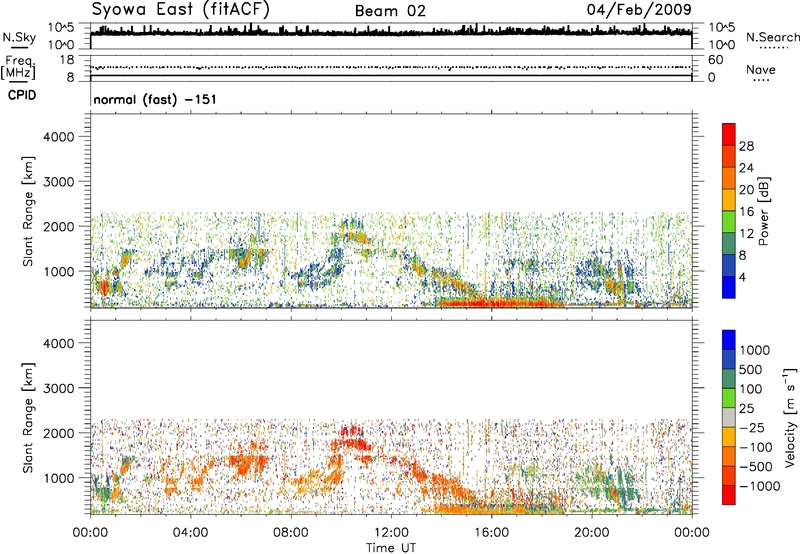Select the 16 value on the Power colorbar
Screen dimensions: 800x554
pos(746,212)
